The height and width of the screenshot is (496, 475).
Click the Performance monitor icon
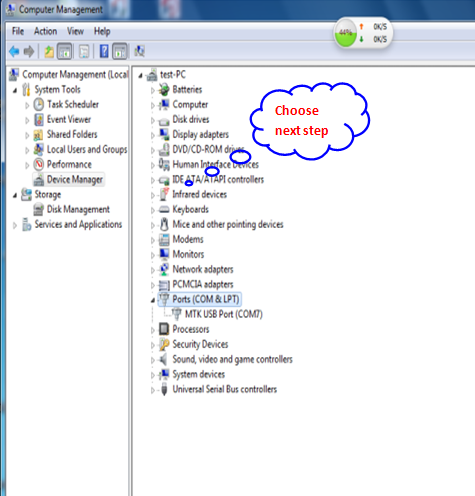coord(39,164)
